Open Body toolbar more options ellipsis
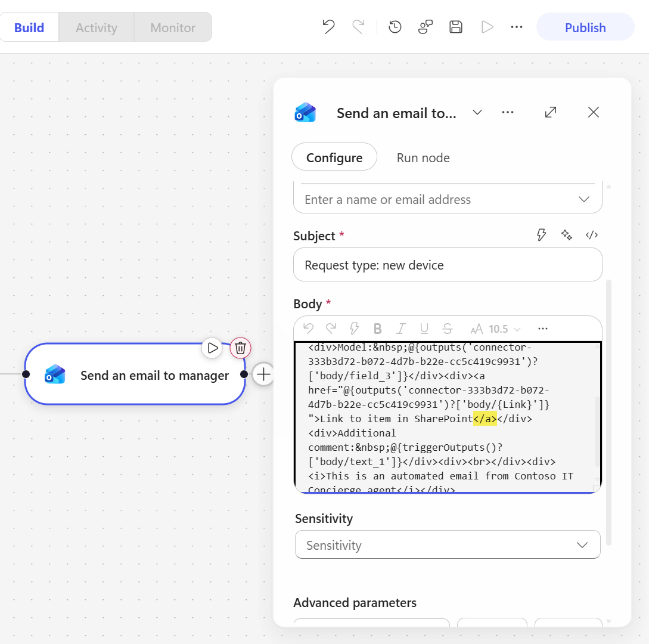 (543, 329)
